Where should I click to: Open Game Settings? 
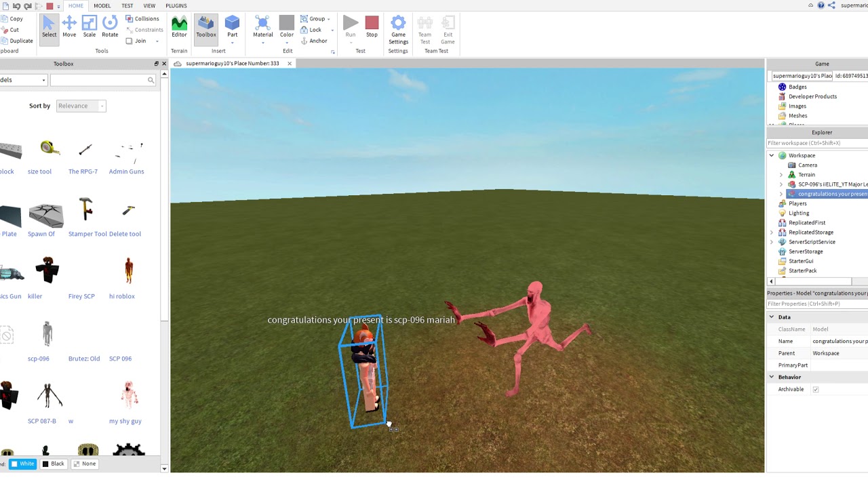click(398, 30)
